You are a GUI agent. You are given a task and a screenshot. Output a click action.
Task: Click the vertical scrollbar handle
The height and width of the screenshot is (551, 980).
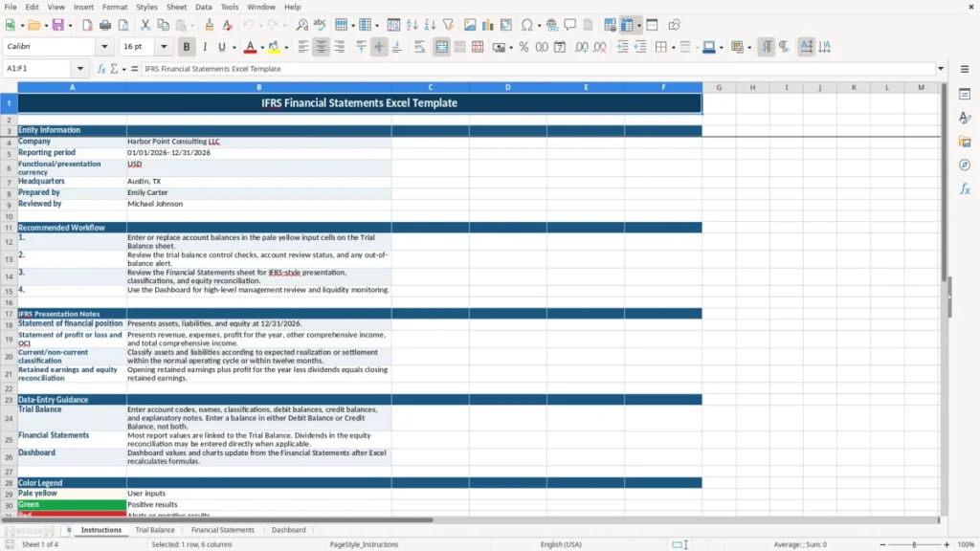[x=945, y=183]
